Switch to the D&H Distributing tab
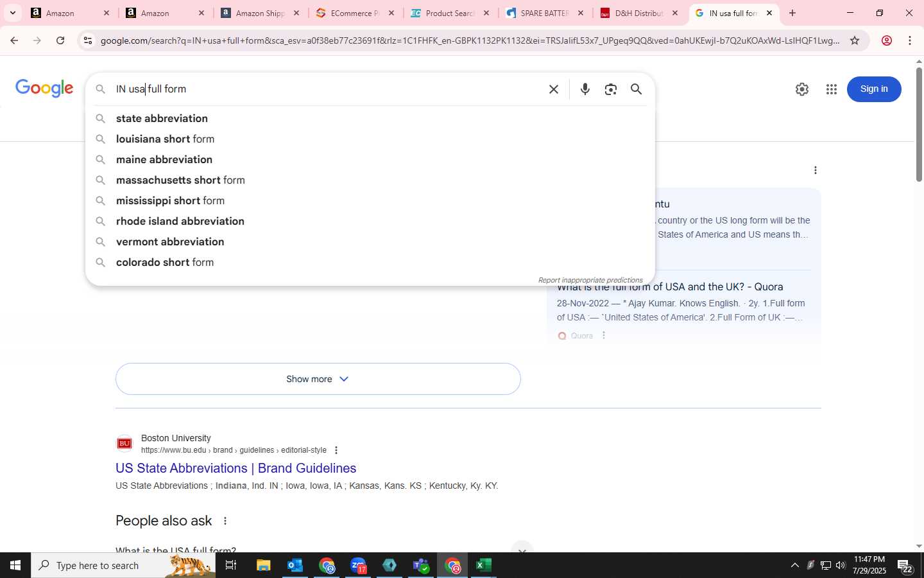The height and width of the screenshot is (578, 924). (640, 13)
